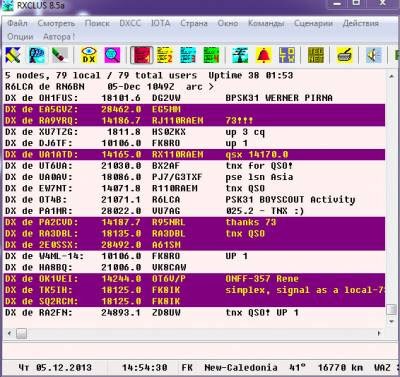Open the Файл menu
This screenshot has width=400, height=377.
tap(17, 23)
